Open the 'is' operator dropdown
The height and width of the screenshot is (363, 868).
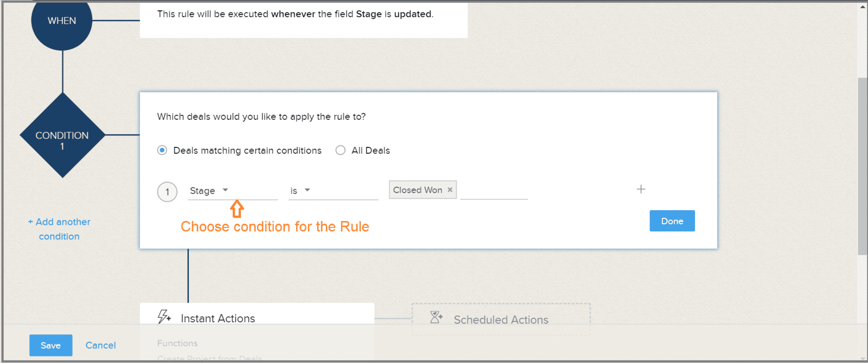click(333, 191)
